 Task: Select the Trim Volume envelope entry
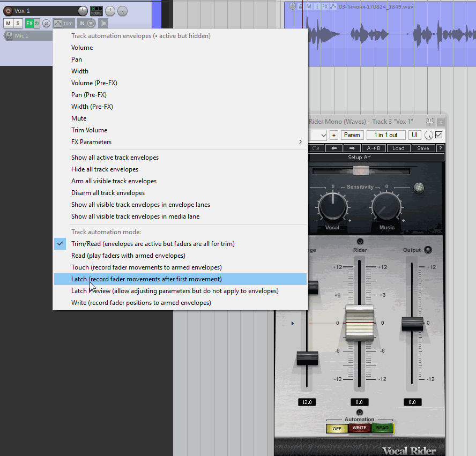click(180, 130)
